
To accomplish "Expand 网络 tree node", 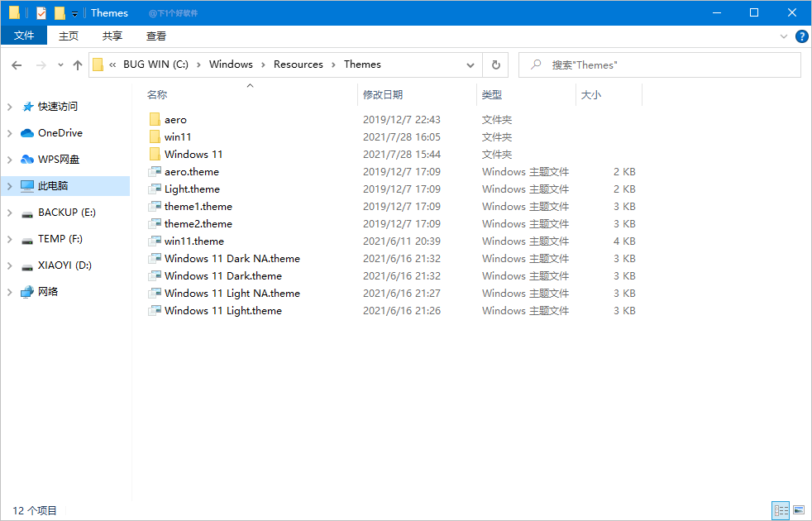I will (9, 292).
